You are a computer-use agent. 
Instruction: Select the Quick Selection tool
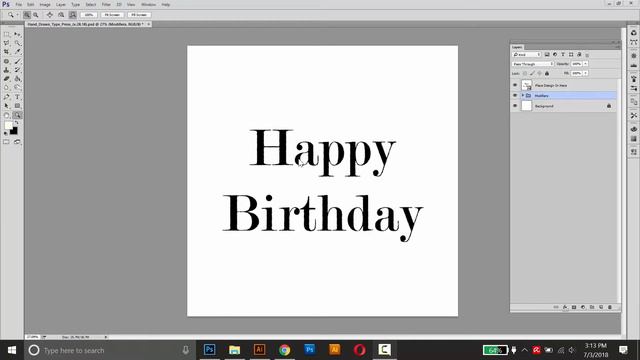tap(17, 43)
